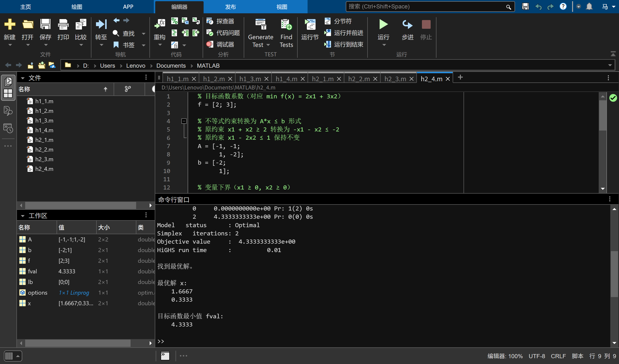Collapse the code fold at line 4
619x364 pixels.
(x=184, y=121)
